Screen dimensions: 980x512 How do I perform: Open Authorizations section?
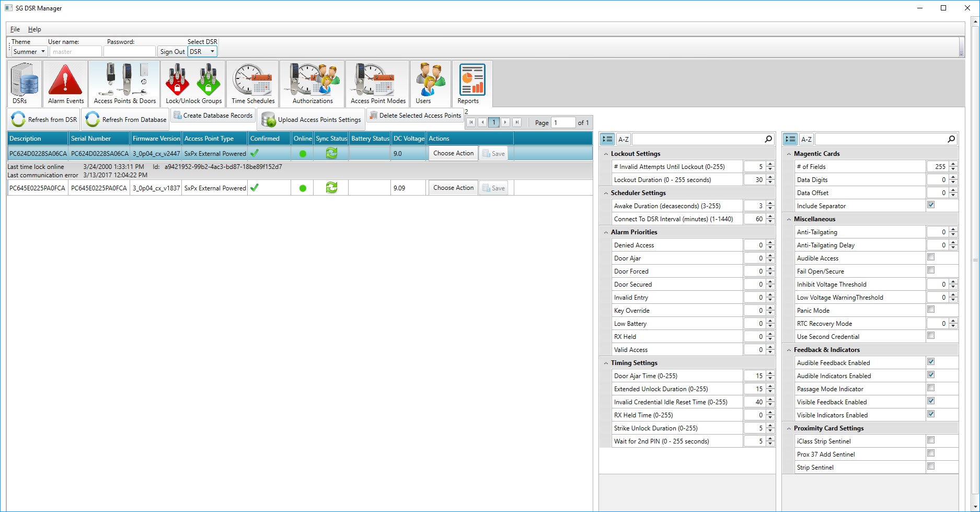tap(312, 84)
